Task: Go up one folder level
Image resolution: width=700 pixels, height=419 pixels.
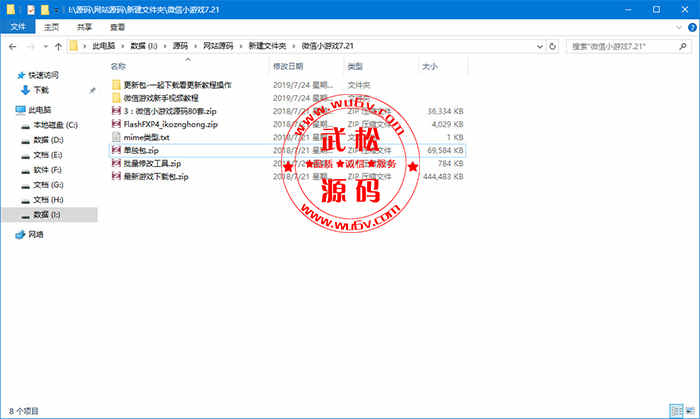Action: point(58,46)
